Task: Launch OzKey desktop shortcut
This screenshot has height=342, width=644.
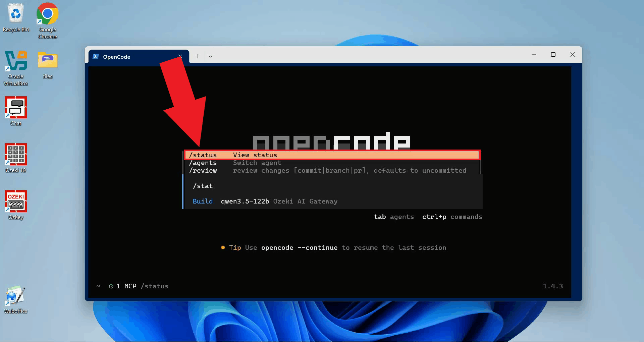Action: pyautogui.click(x=16, y=205)
